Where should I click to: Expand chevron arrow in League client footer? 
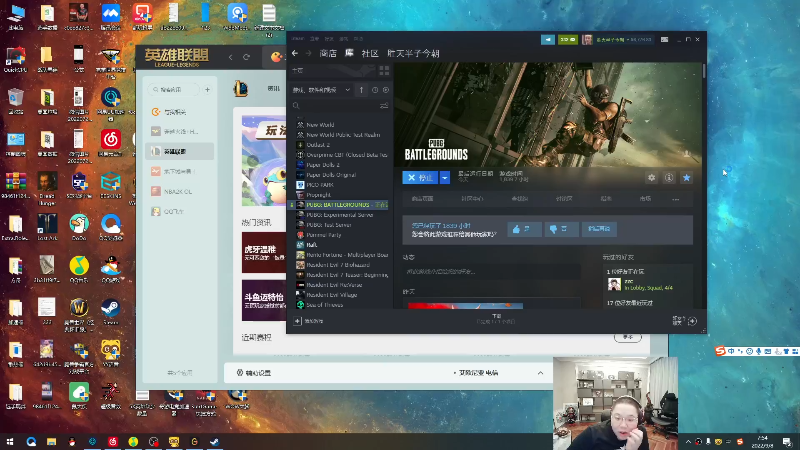tap(540, 373)
